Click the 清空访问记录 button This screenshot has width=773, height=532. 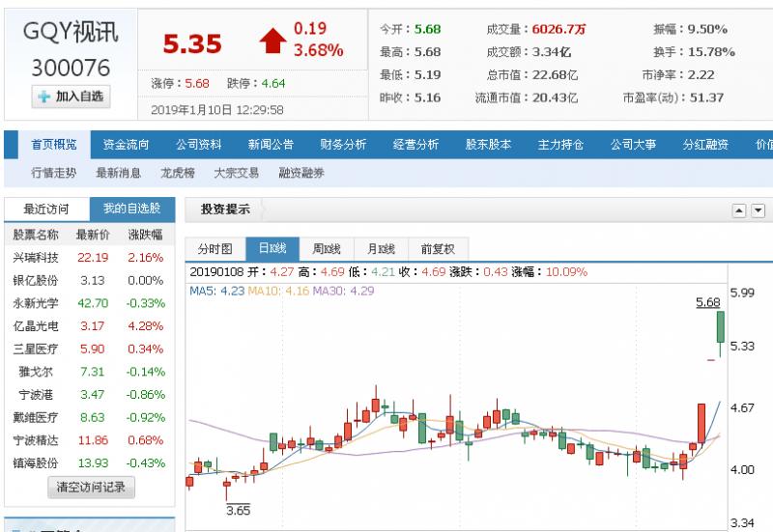91,488
